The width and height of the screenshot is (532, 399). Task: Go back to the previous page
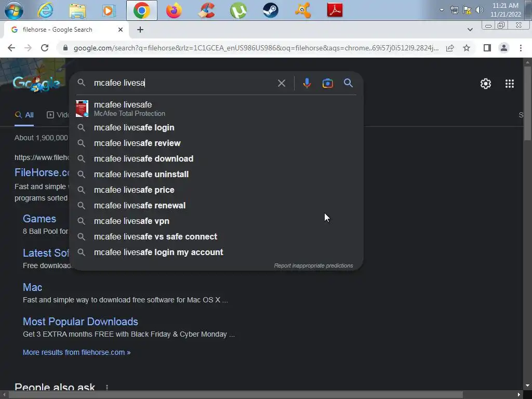(11, 48)
